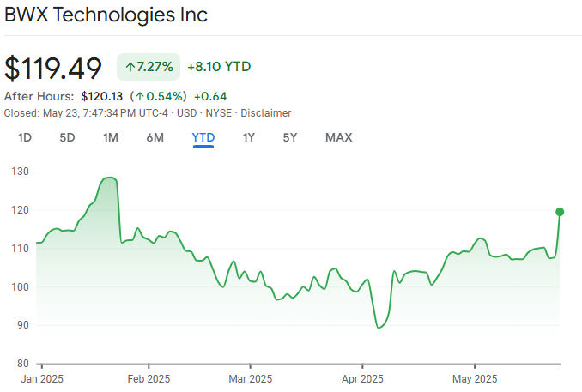The height and width of the screenshot is (392, 582).
Task: Click the BWX Technologies Inc title
Action: [106, 15]
